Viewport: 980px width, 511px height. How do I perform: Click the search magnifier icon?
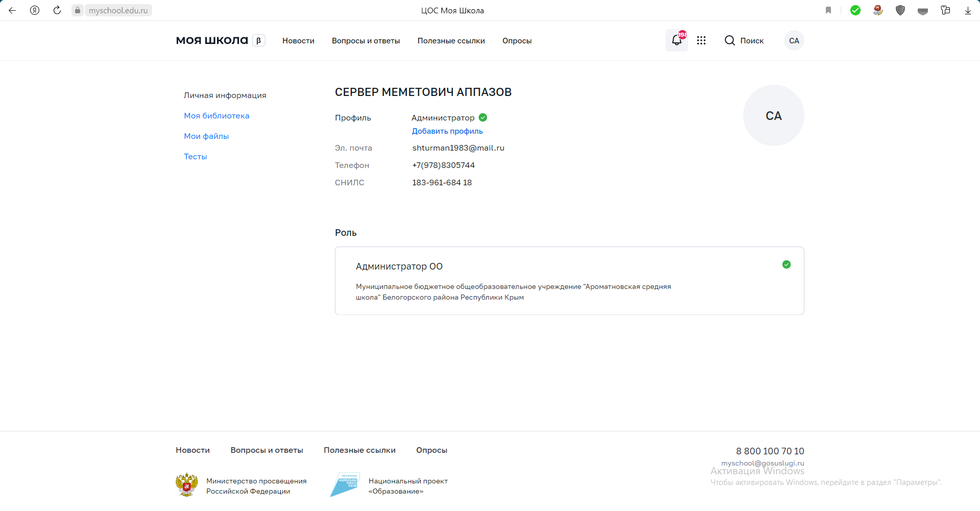tap(729, 40)
